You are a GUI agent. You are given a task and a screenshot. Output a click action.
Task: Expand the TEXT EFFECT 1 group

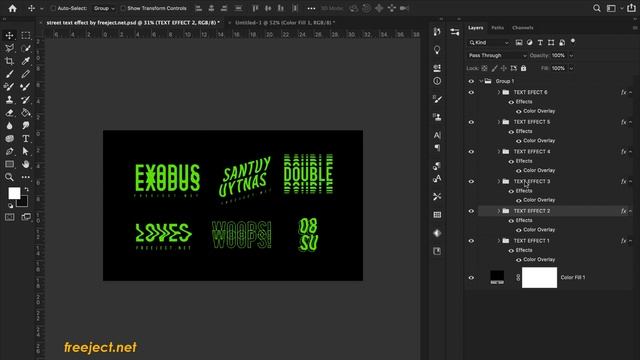click(x=498, y=241)
